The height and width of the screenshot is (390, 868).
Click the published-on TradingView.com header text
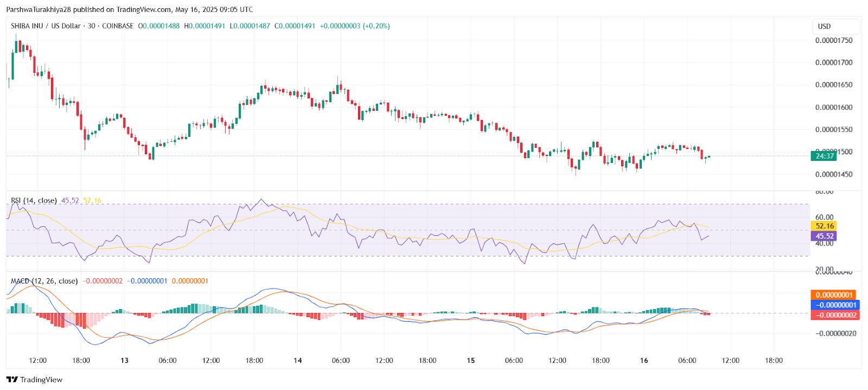(130, 9)
